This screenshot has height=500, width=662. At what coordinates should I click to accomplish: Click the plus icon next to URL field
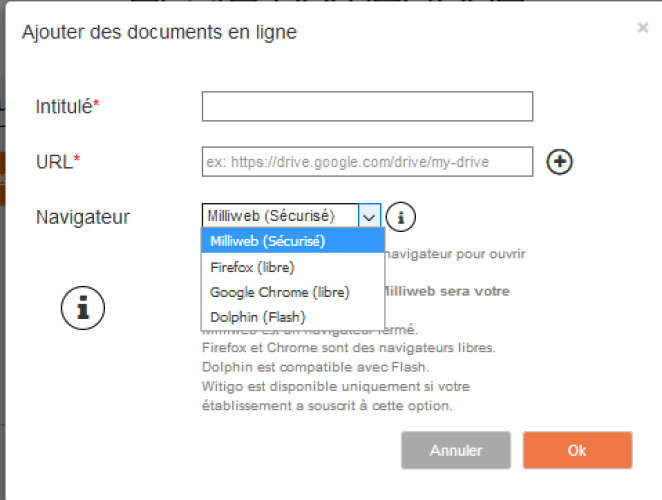pyautogui.click(x=559, y=162)
